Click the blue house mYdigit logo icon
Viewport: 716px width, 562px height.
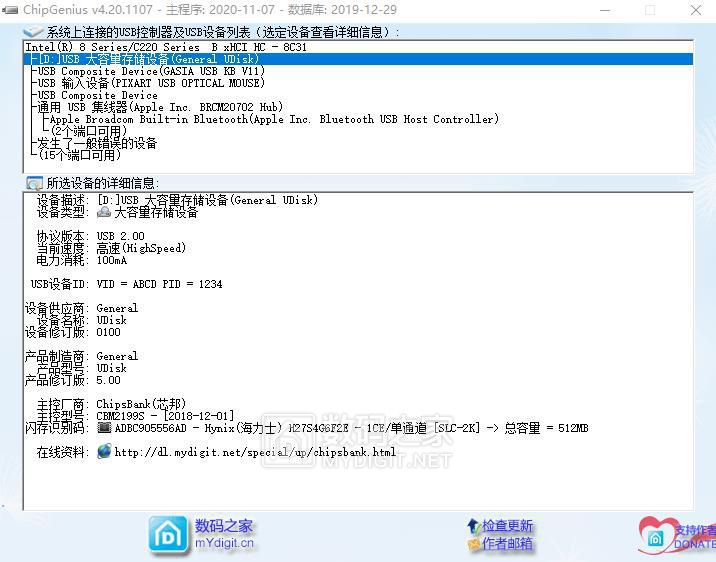click(x=168, y=535)
